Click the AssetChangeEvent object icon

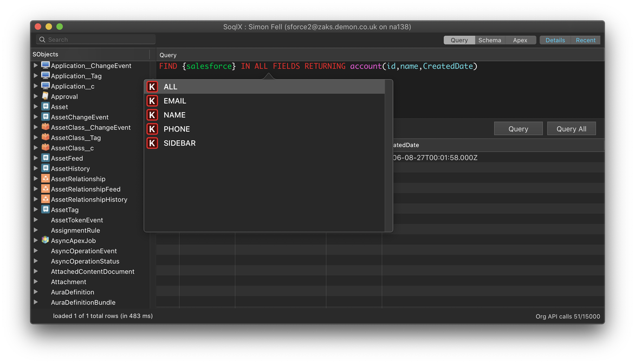(x=46, y=117)
